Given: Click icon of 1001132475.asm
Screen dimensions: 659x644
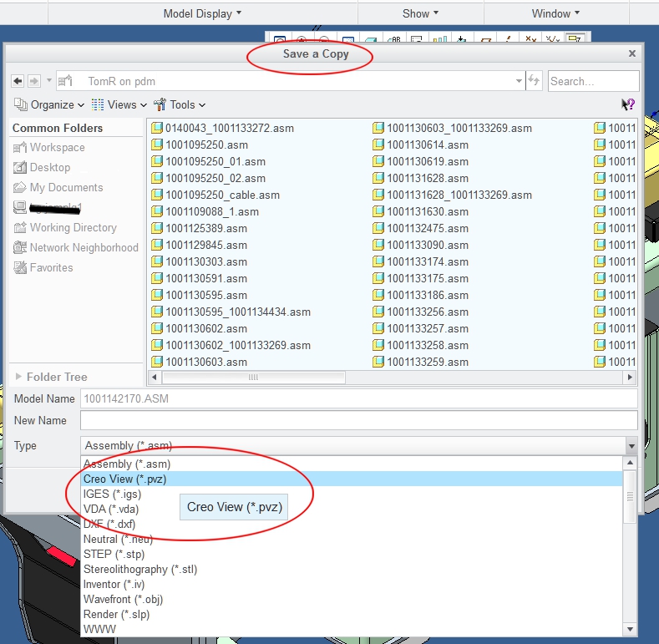Looking at the screenshot, I should click(x=378, y=228).
